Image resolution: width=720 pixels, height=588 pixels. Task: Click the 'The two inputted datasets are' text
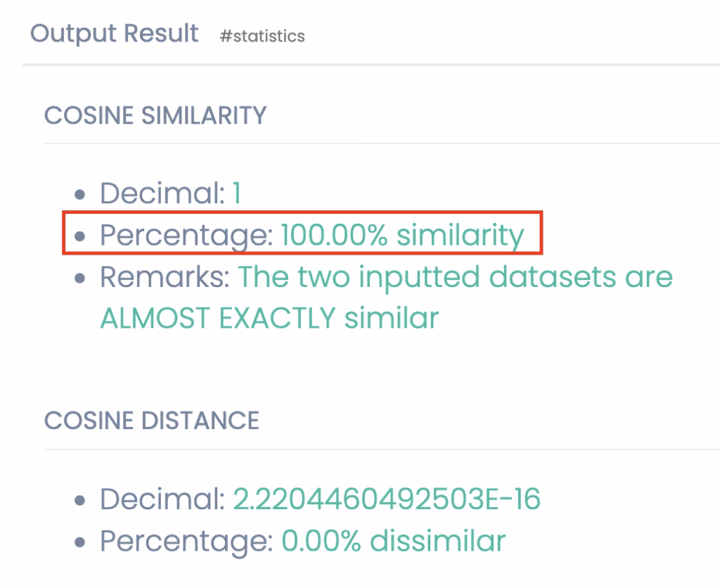[x=456, y=276]
